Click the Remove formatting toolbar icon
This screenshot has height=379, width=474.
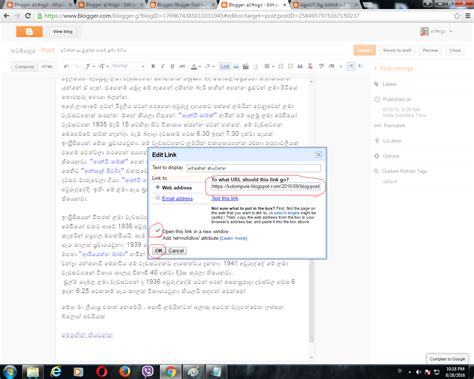click(x=310, y=67)
